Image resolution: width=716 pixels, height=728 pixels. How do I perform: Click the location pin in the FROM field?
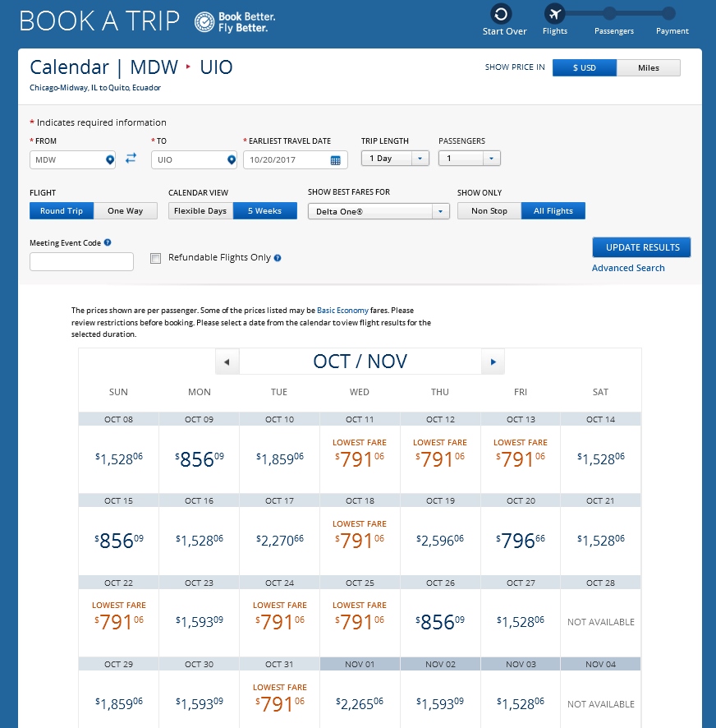pyautogui.click(x=110, y=159)
